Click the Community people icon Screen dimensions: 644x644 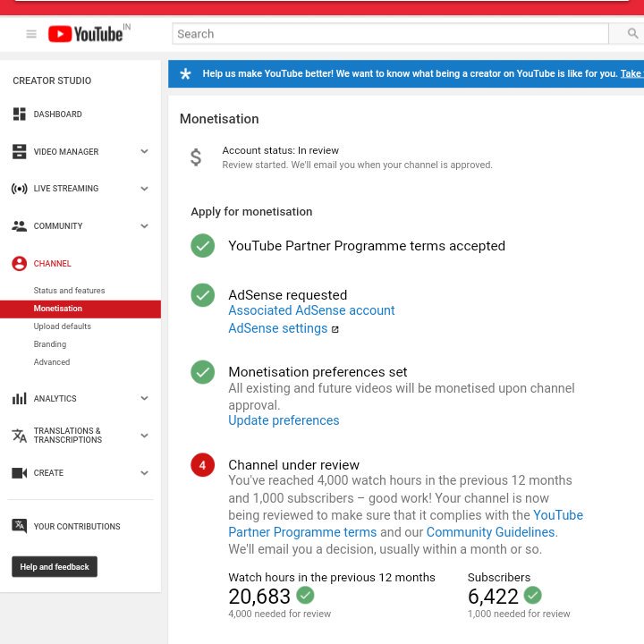pyautogui.click(x=19, y=226)
